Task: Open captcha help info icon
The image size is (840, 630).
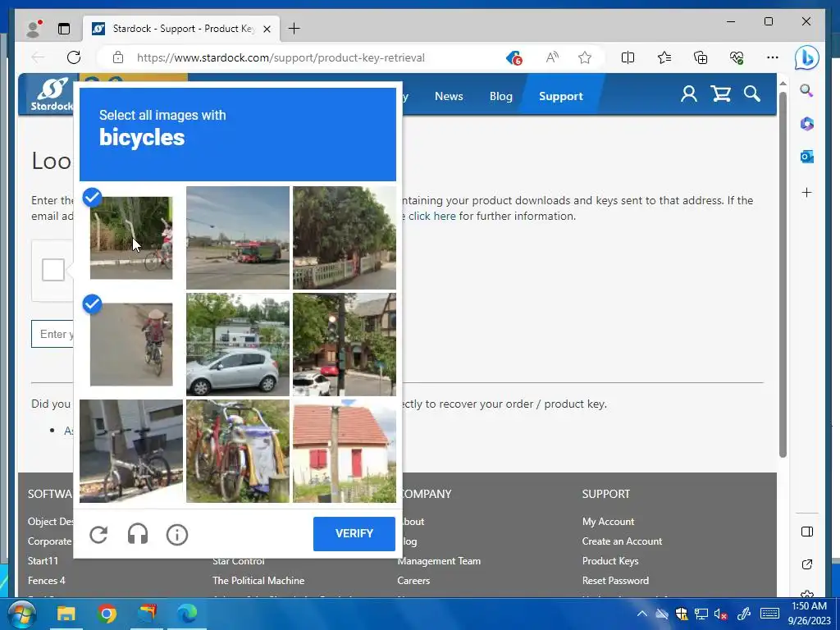Action: coord(177,534)
